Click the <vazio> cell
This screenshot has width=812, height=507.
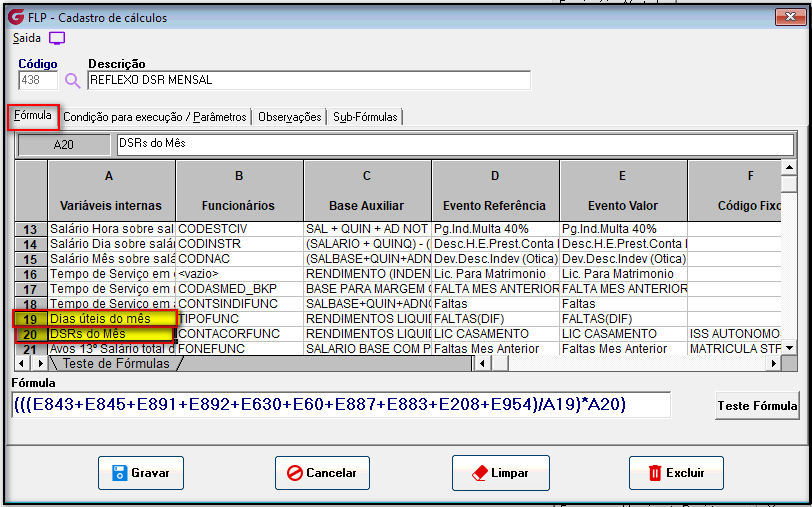tap(239, 274)
